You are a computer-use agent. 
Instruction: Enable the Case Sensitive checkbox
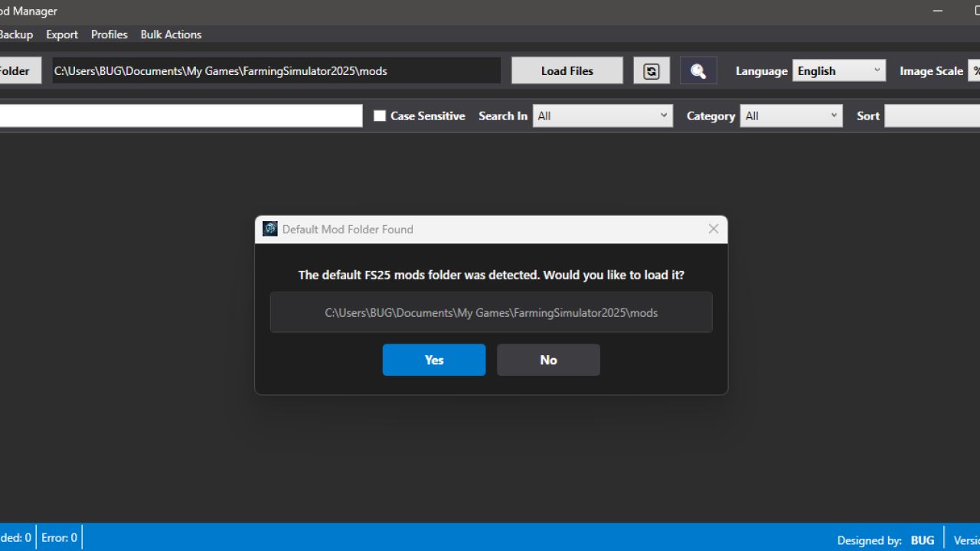[x=380, y=116]
